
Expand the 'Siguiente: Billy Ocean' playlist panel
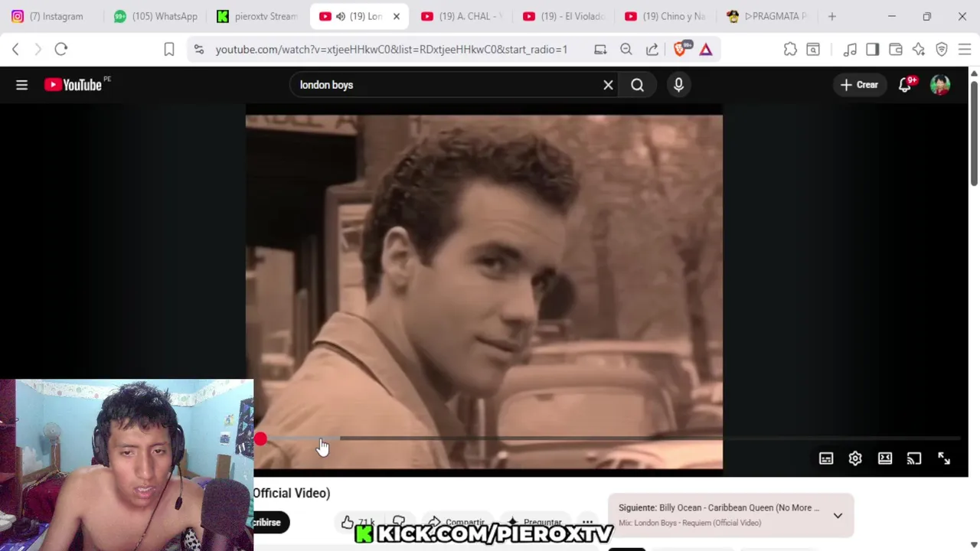point(838,515)
